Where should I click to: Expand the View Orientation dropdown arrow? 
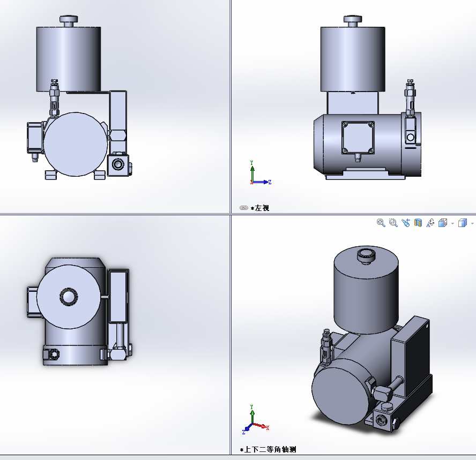[x=452, y=223]
